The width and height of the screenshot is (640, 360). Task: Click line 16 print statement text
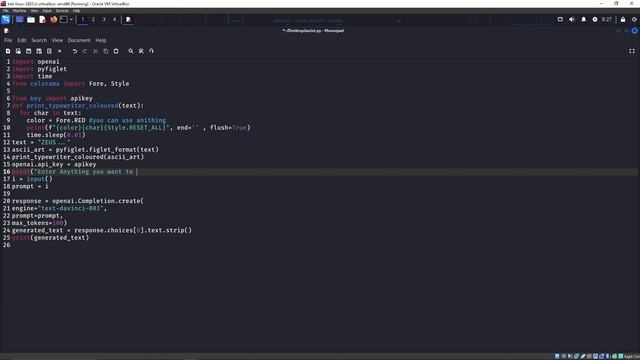76,172
